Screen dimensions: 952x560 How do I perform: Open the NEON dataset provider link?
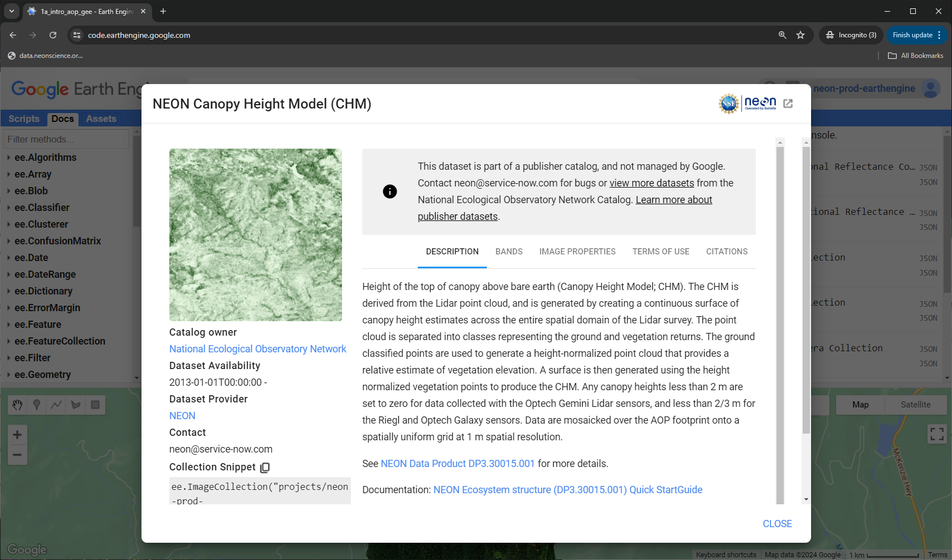(x=182, y=416)
